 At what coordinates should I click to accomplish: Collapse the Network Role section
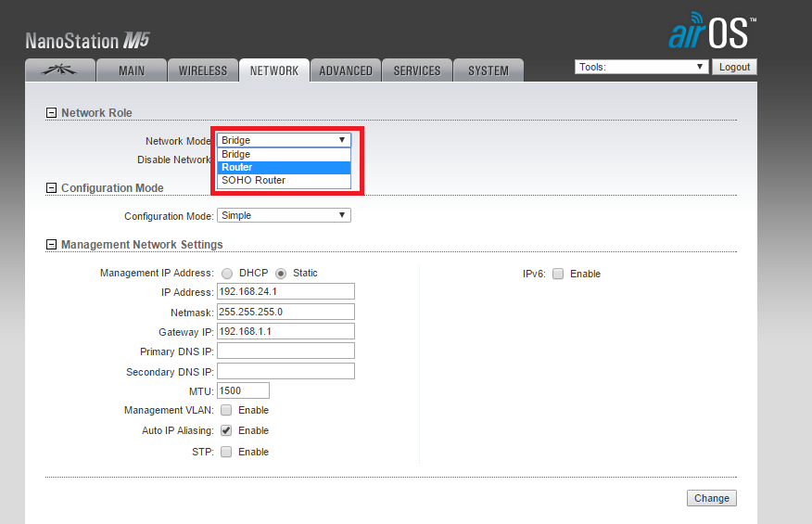tap(51, 112)
